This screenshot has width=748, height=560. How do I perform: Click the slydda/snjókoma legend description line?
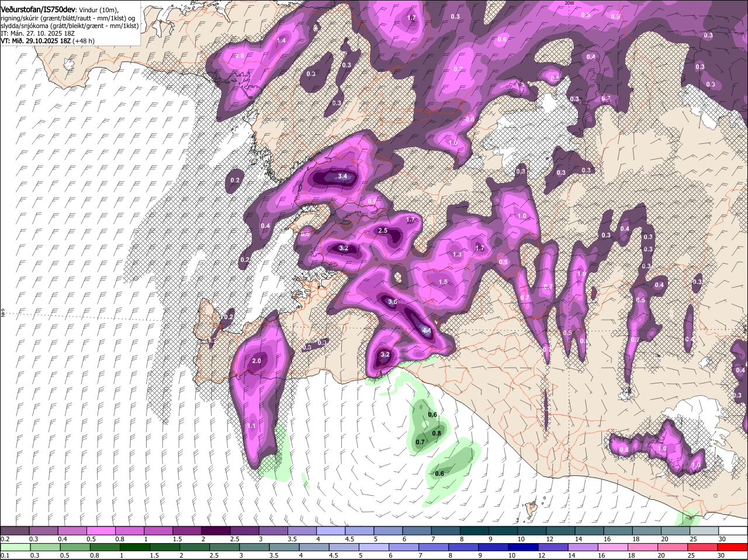[70, 26]
